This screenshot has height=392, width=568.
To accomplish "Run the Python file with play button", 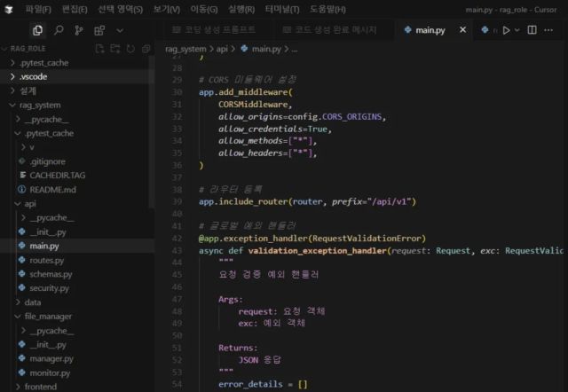I will (x=507, y=30).
